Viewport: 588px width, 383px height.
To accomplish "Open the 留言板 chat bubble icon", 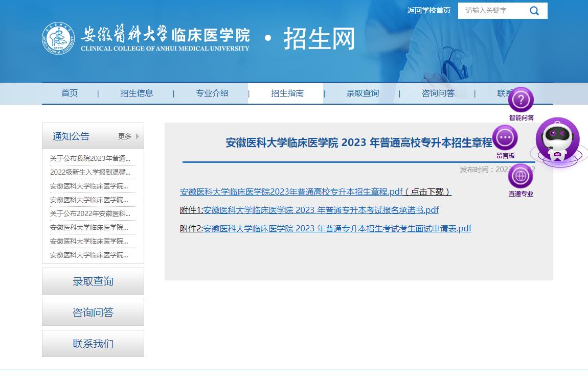I will (x=505, y=137).
